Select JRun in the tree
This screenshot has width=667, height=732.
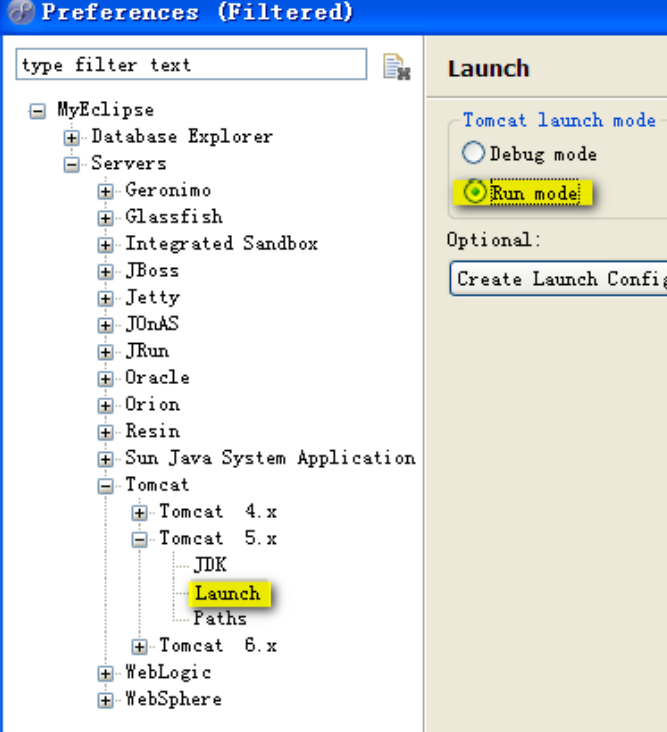(147, 351)
